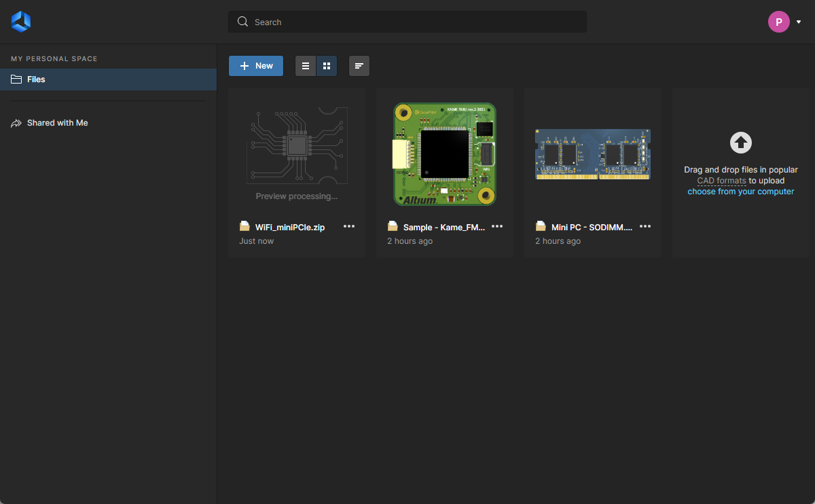Open more options for Sample - Kame_FM file
Image resolution: width=815 pixels, height=504 pixels.
(497, 227)
